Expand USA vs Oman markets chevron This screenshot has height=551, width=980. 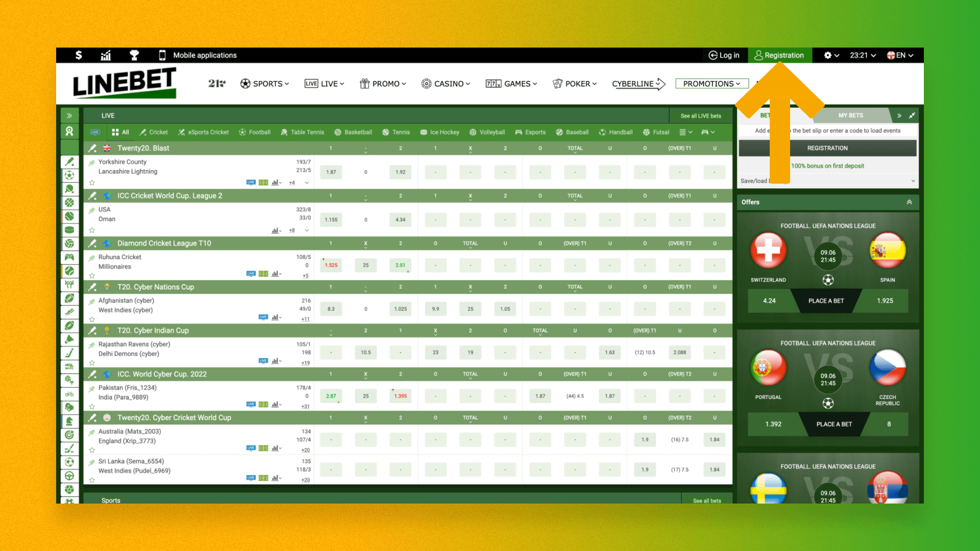click(x=307, y=230)
